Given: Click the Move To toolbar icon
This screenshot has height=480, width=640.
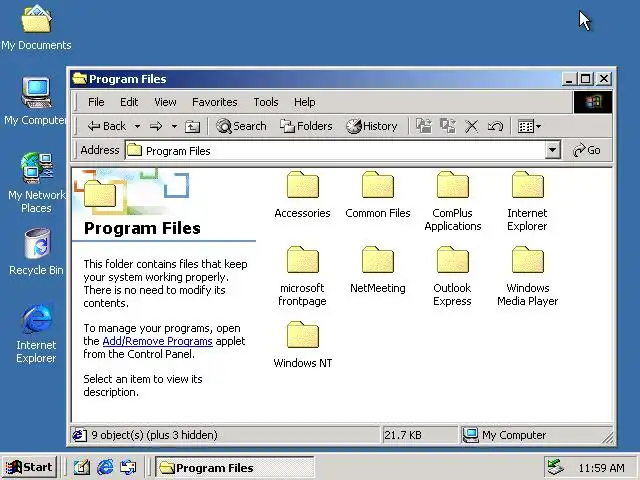Looking at the screenshot, I should click(x=424, y=126).
